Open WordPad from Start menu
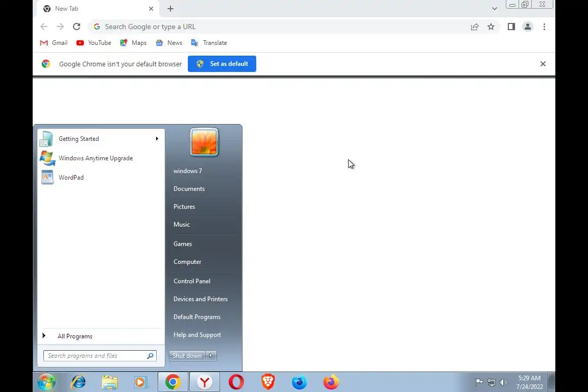 (x=101, y=178)
